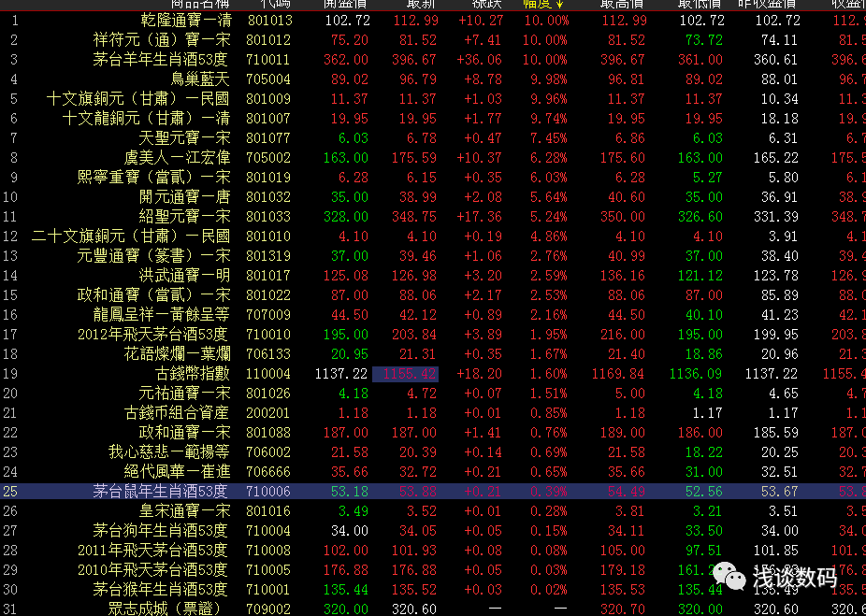Click the highlighted 1155.42 latest price cell
Image resolution: width=866 pixels, height=616 pixels.
(406, 374)
